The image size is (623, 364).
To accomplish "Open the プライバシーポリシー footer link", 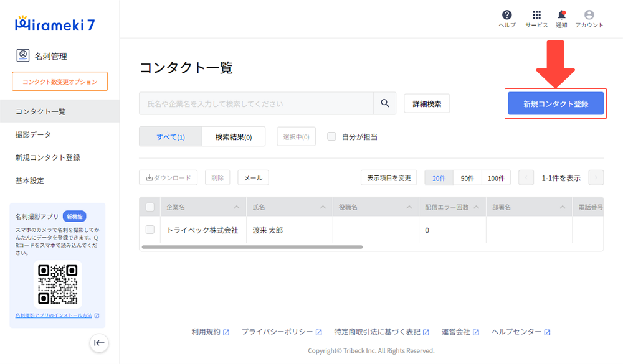I will (277, 332).
